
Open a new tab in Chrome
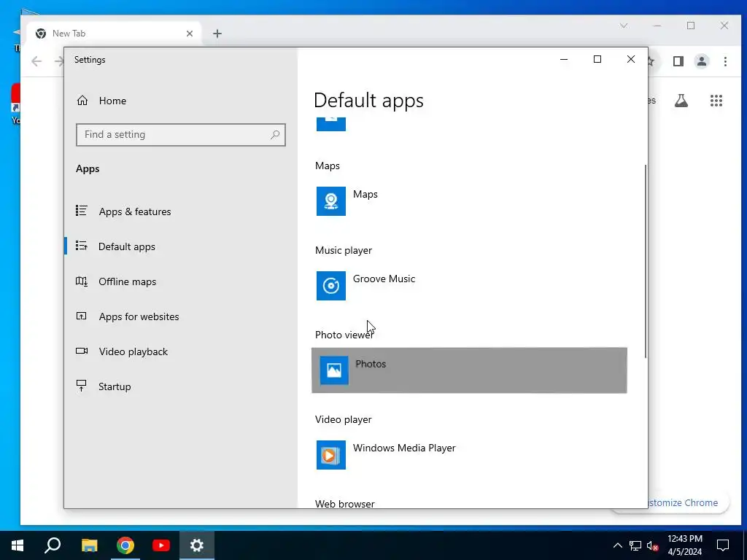tap(217, 34)
